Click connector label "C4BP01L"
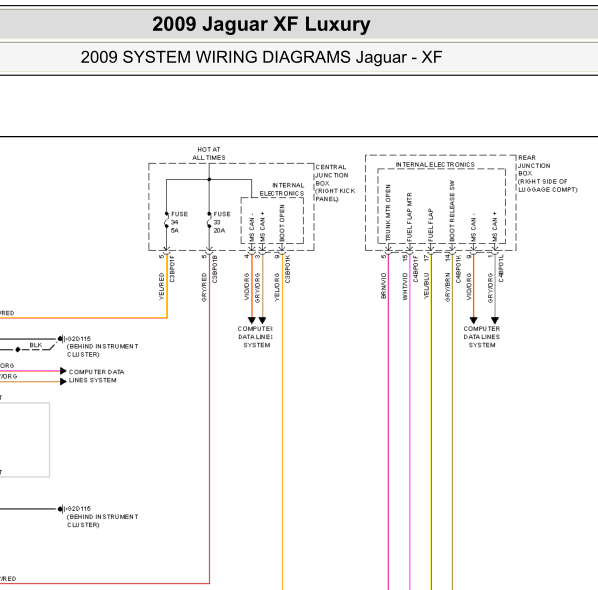This screenshot has height=590, width=598. coord(501,268)
